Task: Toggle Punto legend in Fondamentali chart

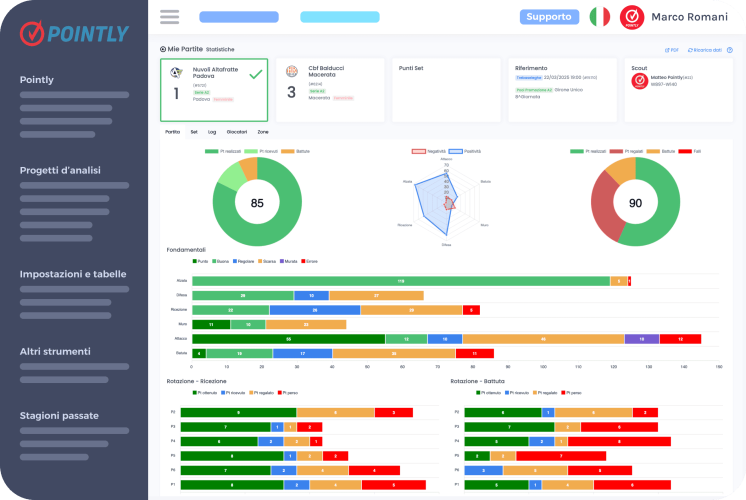Action: tap(200, 261)
